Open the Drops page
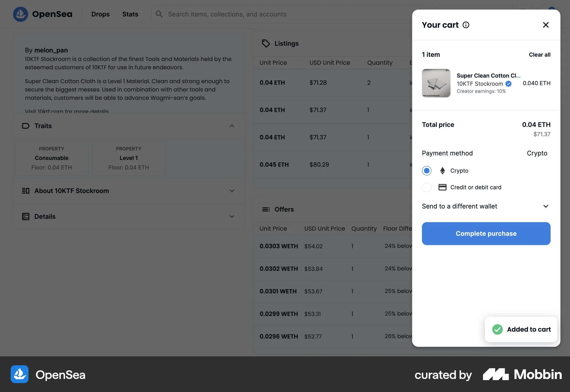Viewport: 570px width, 392px height. click(x=100, y=14)
